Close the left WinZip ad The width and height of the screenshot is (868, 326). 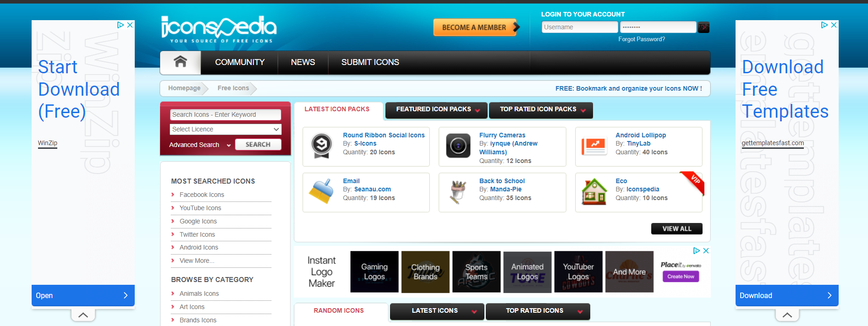(130, 25)
